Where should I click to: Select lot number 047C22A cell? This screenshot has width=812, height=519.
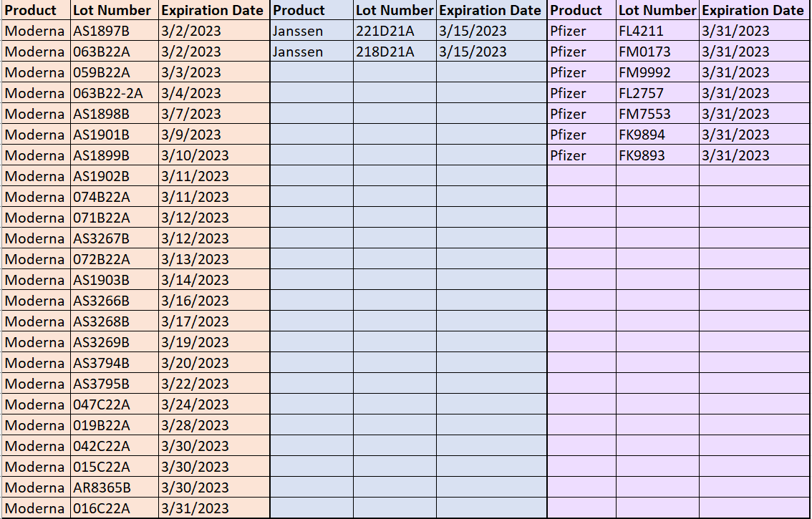(x=115, y=404)
